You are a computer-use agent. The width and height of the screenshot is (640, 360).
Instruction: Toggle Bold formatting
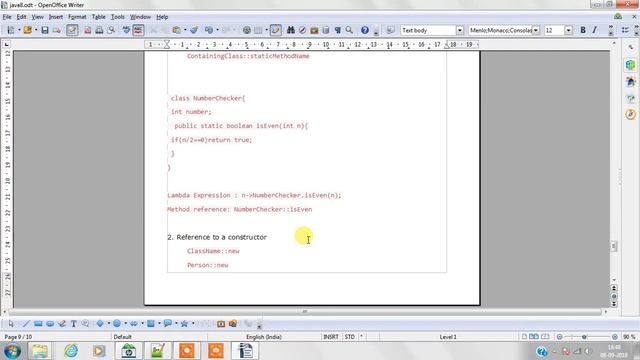[x=583, y=30]
